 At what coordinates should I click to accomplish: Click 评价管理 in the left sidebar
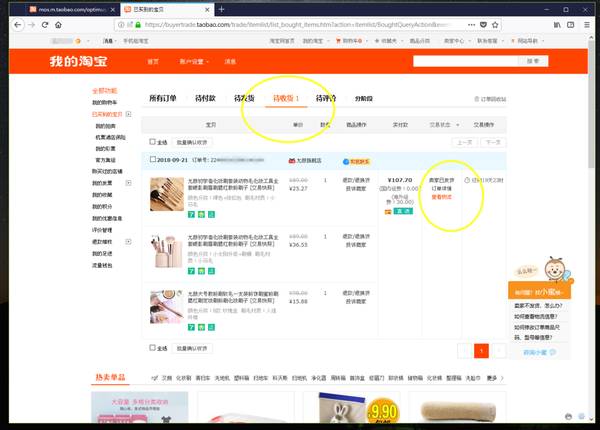pos(102,230)
